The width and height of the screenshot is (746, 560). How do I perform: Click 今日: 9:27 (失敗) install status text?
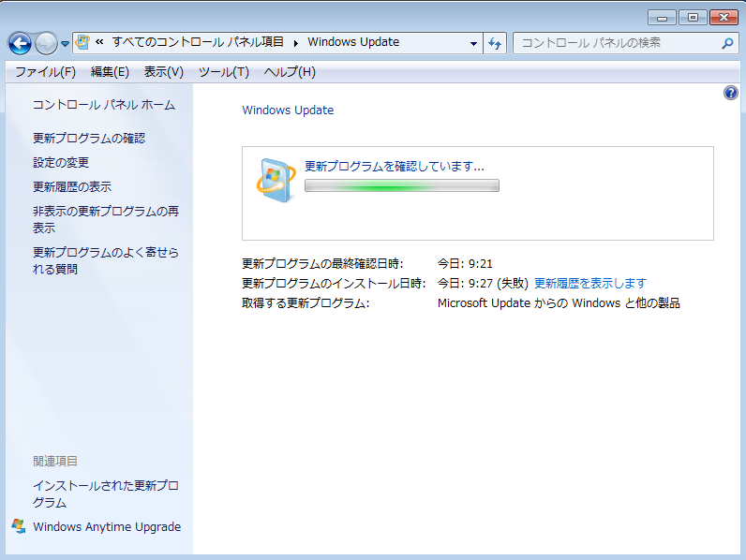pyautogui.click(x=483, y=284)
